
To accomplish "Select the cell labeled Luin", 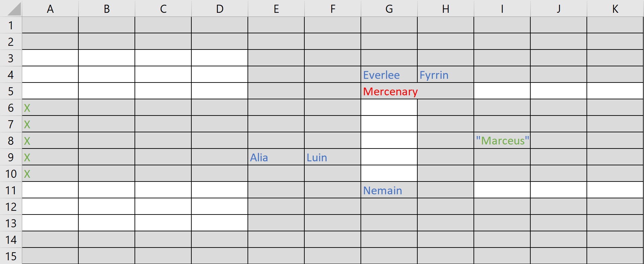I will tap(332, 157).
